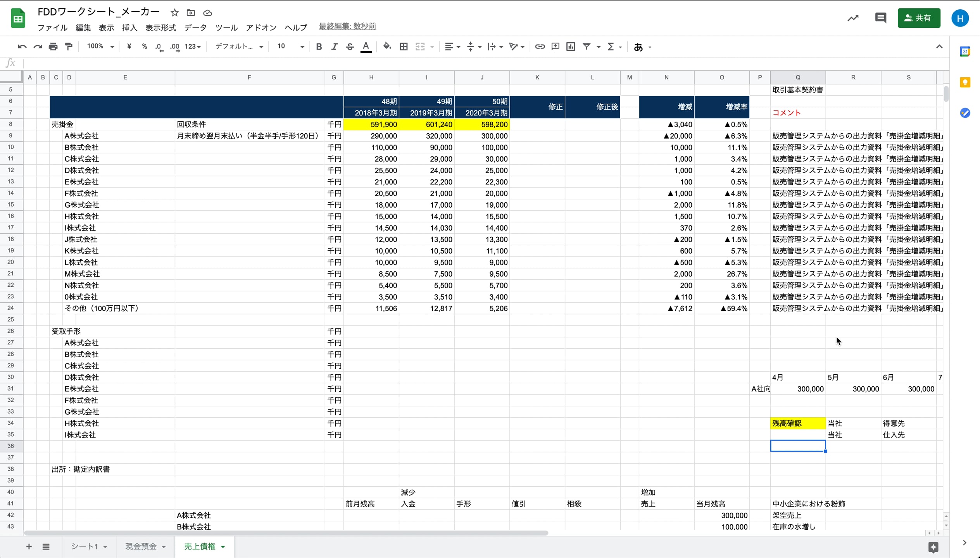980x558 pixels.
Task: Open the zoom 100% dropdown
Action: (100, 47)
